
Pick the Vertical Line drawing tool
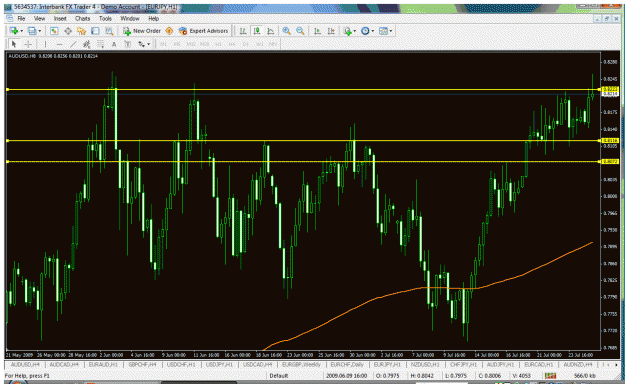click(x=45, y=44)
